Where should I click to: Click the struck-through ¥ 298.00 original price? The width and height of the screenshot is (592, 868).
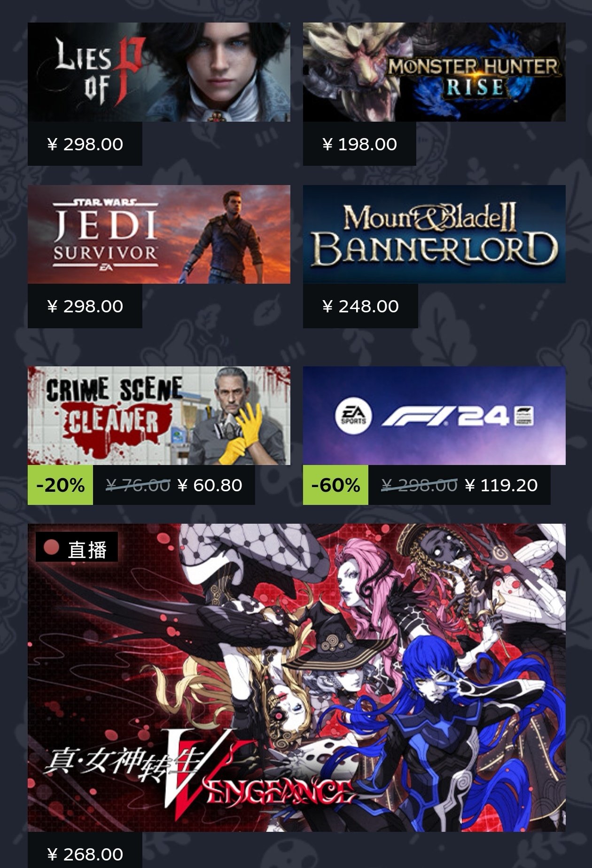point(419,485)
